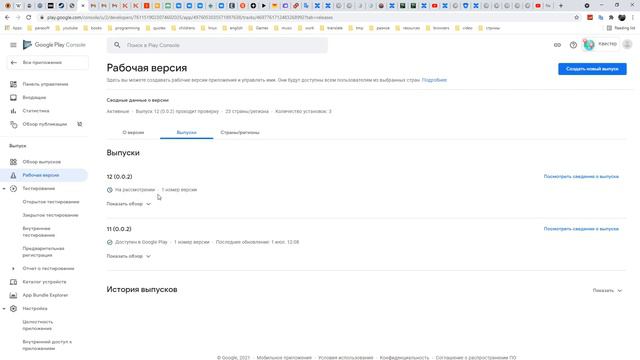
Task: Click the Play Console search field
Action: pos(217,45)
